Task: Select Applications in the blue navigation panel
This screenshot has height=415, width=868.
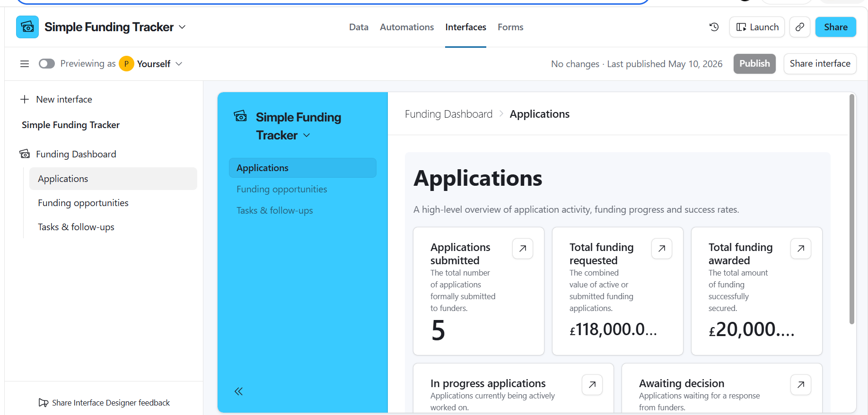Action: click(x=302, y=168)
